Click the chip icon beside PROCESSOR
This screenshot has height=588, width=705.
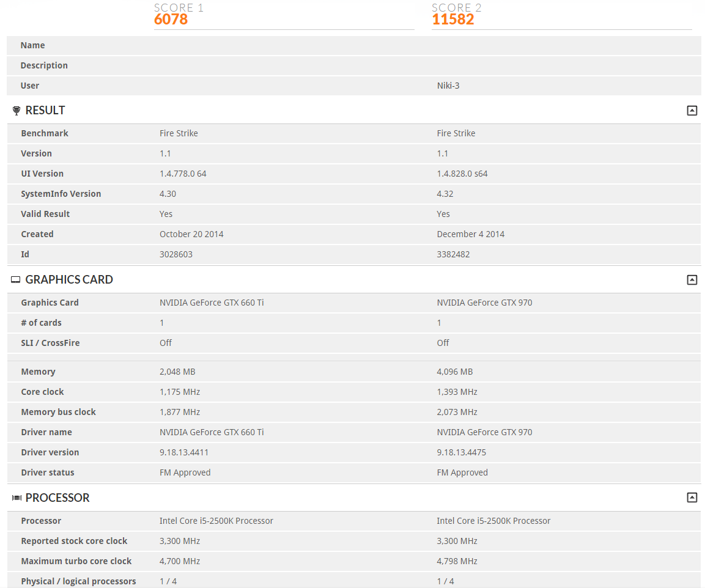pos(17,498)
